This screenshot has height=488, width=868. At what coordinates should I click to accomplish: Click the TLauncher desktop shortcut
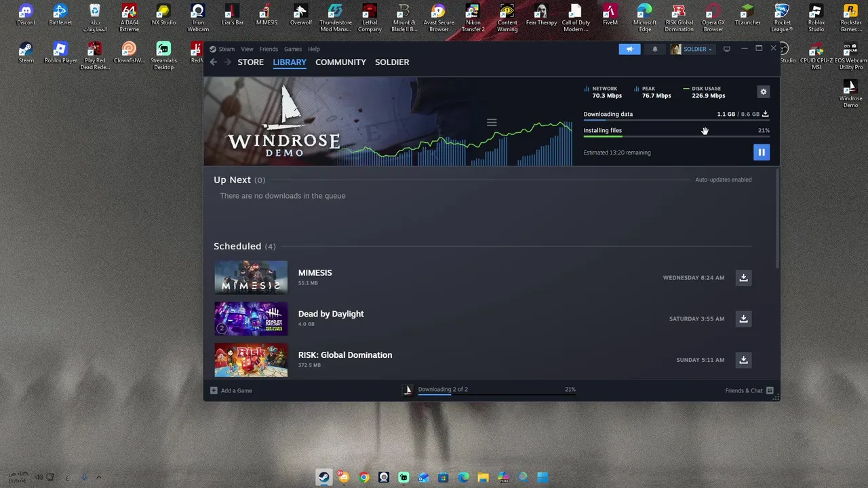pyautogui.click(x=747, y=15)
